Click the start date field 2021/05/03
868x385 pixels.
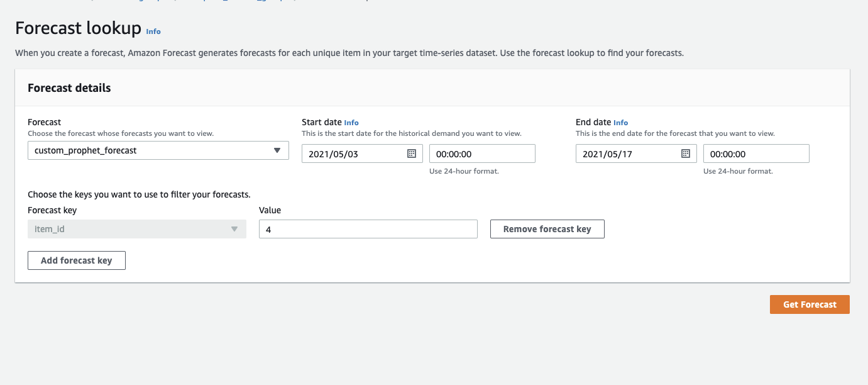coord(352,153)
